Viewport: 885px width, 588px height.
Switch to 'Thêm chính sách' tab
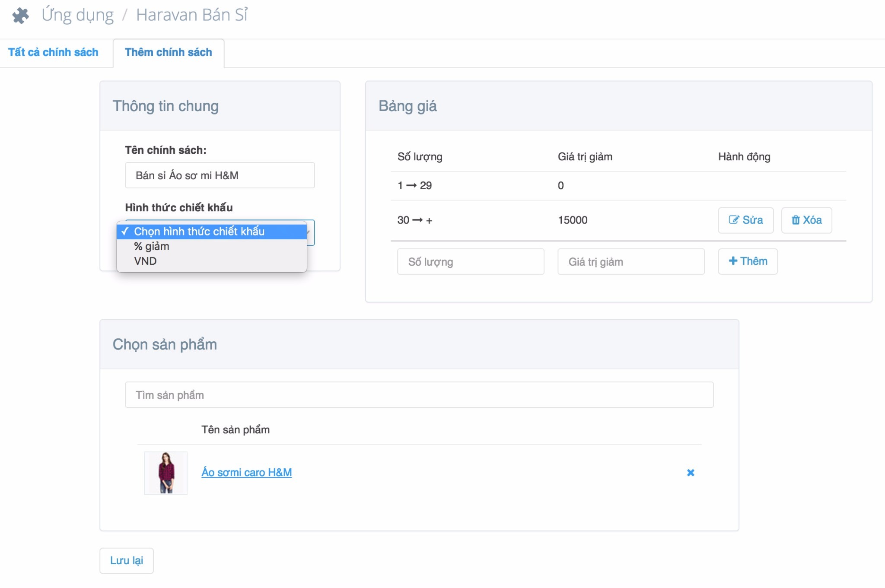point(169,52)
